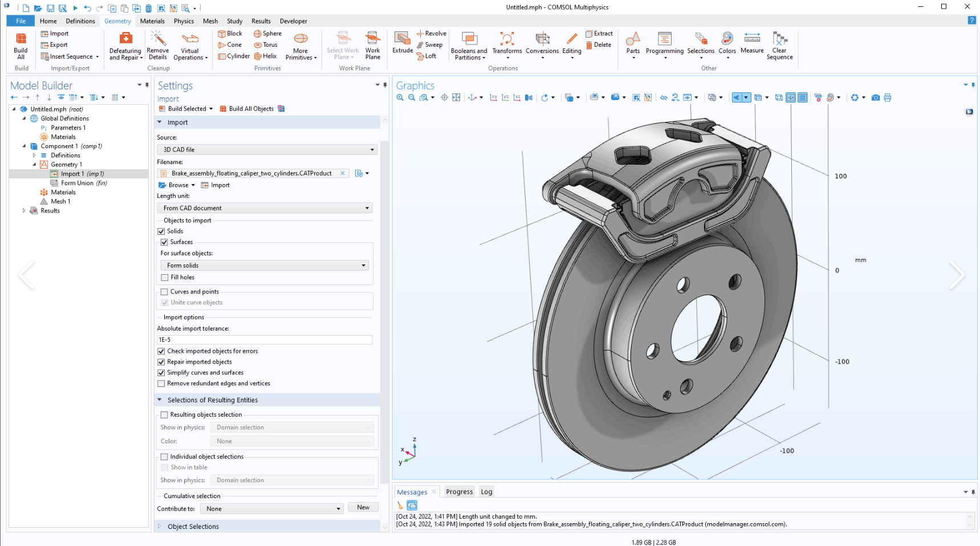Add a Sphere primitive
The width and height of the screenshot is (980, 546).
268,34
